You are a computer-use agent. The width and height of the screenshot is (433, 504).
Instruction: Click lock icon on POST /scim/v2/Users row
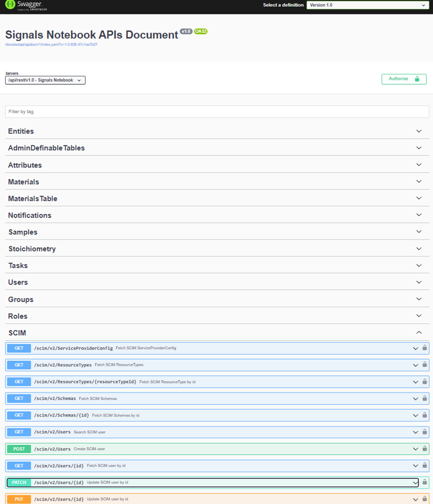[425, 448]
